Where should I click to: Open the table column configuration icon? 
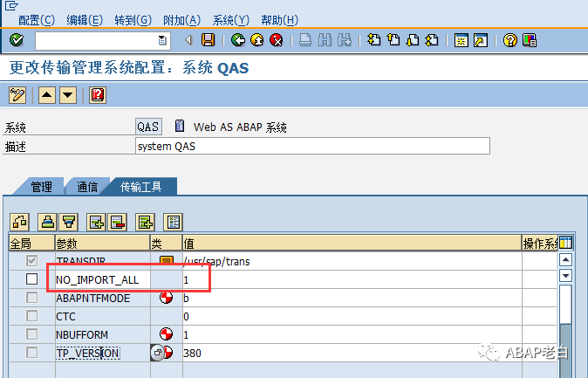(x=565, y=243)
